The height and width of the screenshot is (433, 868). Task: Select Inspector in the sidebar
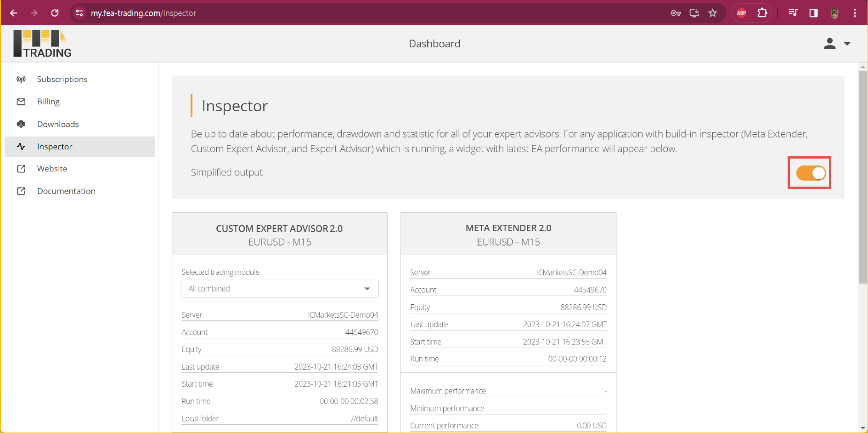click(80, 147)
